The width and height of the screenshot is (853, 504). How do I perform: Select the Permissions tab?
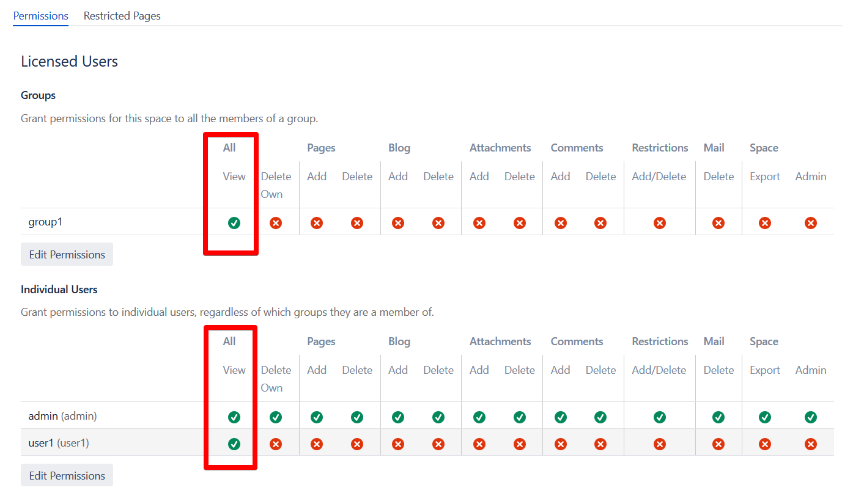(41, 16)
